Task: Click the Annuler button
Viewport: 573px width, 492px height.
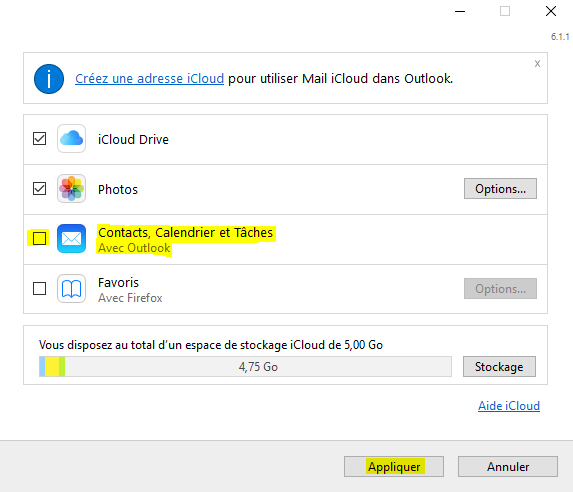Action: (508, 466)
